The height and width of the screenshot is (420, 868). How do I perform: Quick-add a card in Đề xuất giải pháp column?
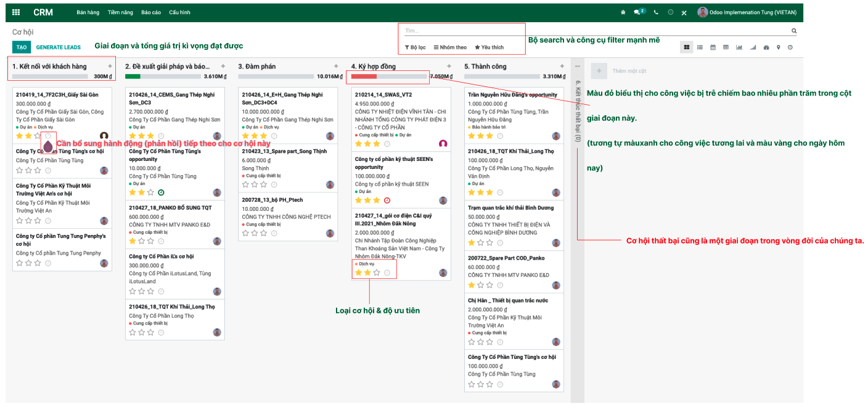tap(223, 66)
